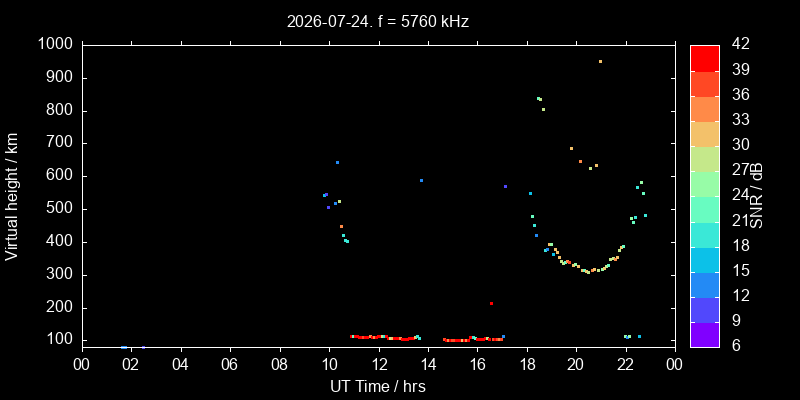Image resolution: width=800 pixels, height=400 pixels.
Task: Click the 12 tick label on time axis
Action: click(379, 365)
